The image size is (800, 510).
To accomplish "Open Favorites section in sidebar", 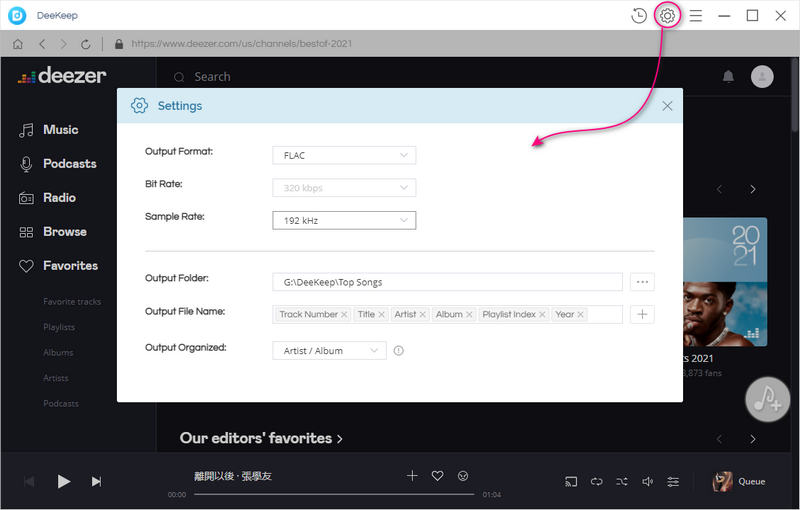I will click(58, 266).
